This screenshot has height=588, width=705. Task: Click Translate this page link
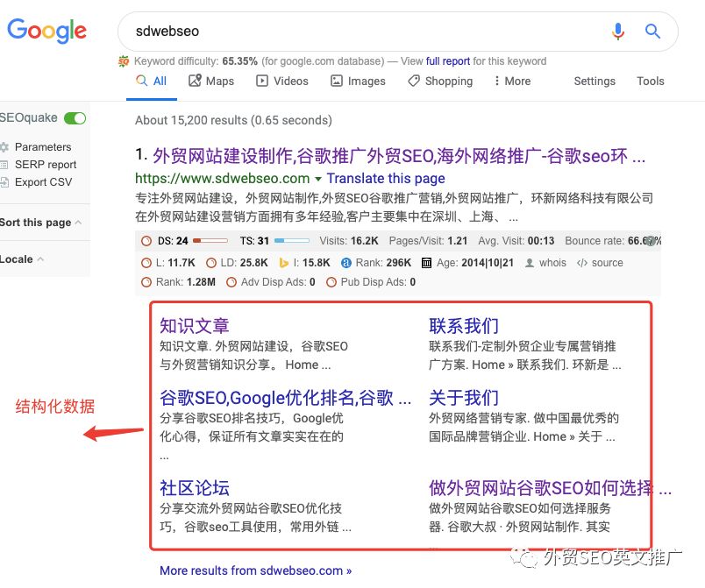pyautogui.click(x=386, y=179)
